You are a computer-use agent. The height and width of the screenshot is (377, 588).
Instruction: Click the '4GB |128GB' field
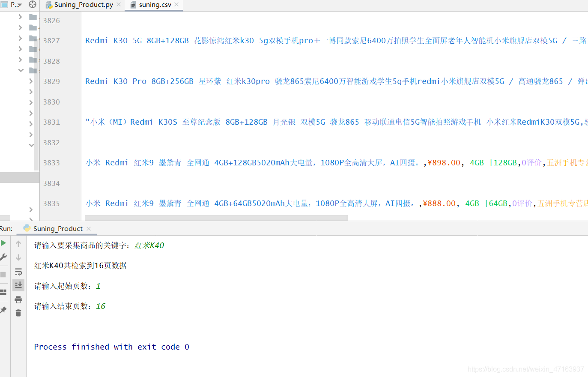pos(493,163)
